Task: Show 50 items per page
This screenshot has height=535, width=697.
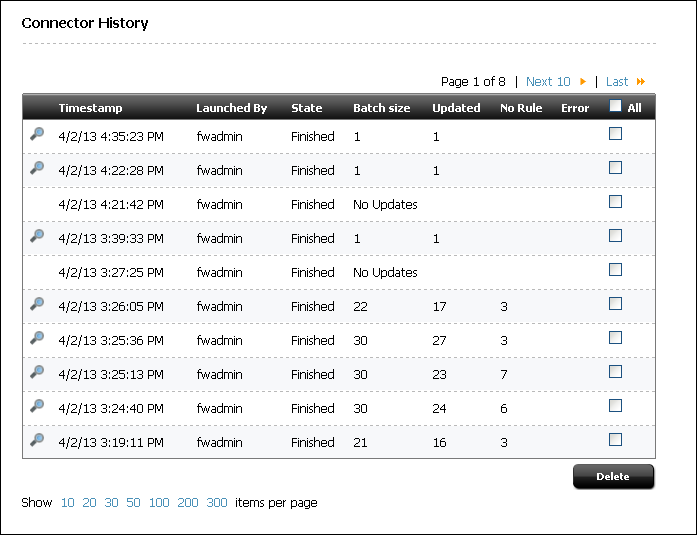Action: tap(133, 503)
